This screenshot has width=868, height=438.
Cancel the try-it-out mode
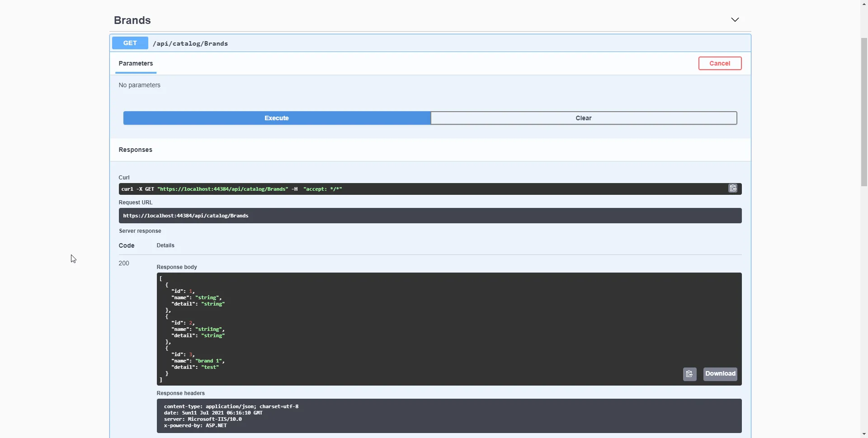720,63
